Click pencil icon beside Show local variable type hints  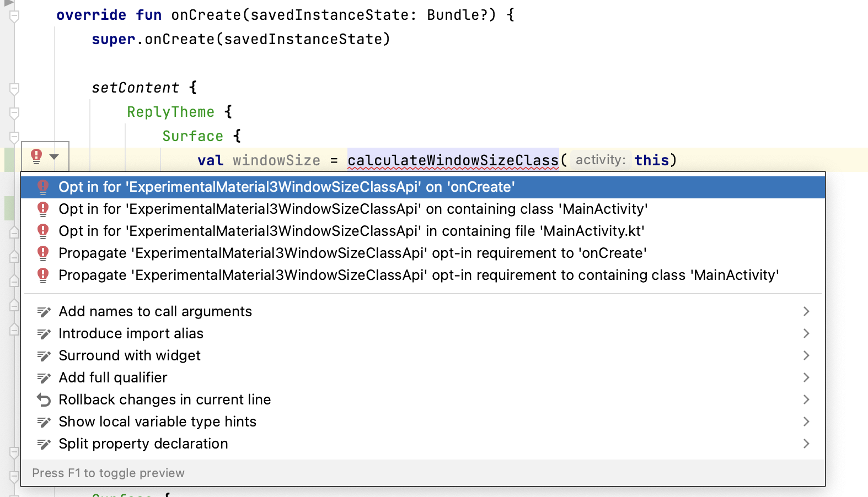point(44,422)
